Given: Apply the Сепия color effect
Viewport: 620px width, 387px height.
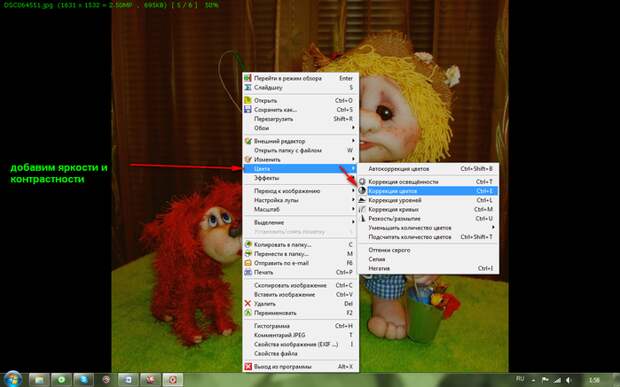Looking at the screenshot, I should click(428, 259).
